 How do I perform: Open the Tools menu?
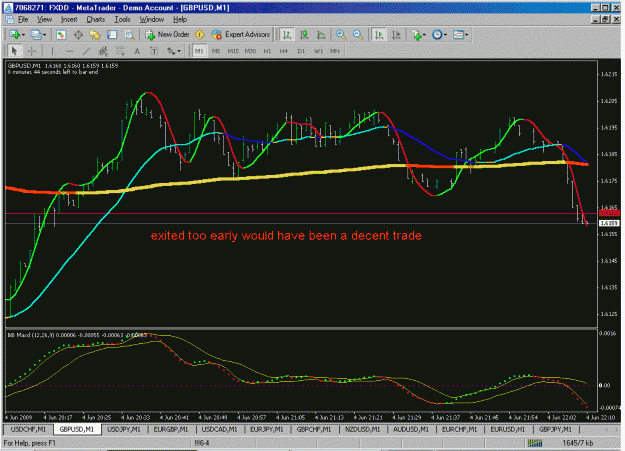pyautogui.click(x=122, y=19)
